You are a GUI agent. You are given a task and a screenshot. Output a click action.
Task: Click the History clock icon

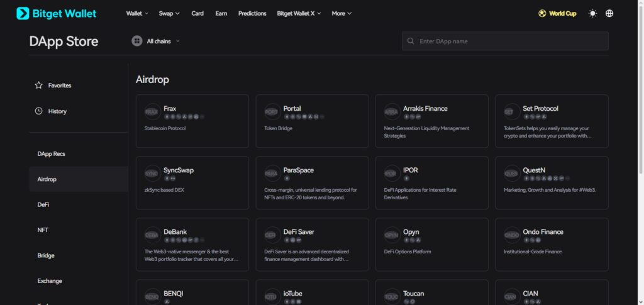click(38, 111)
